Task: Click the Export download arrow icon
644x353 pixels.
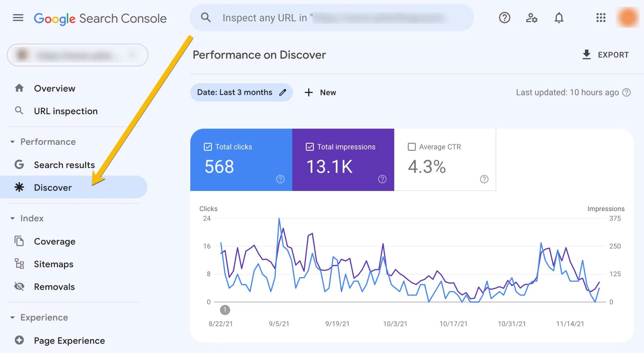Action: [586, 54]
